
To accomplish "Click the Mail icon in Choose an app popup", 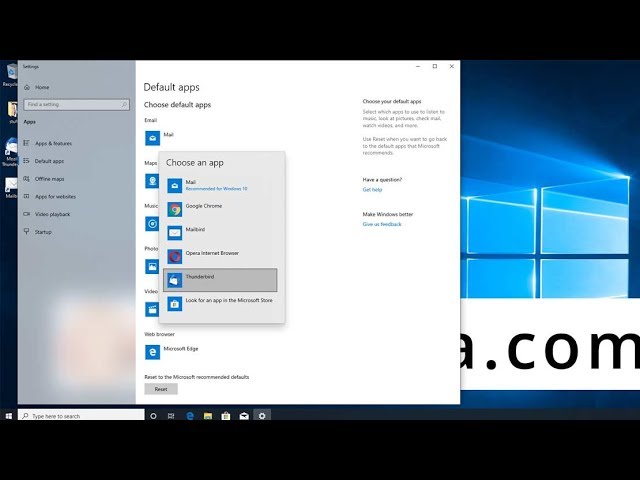I will 175,186.
